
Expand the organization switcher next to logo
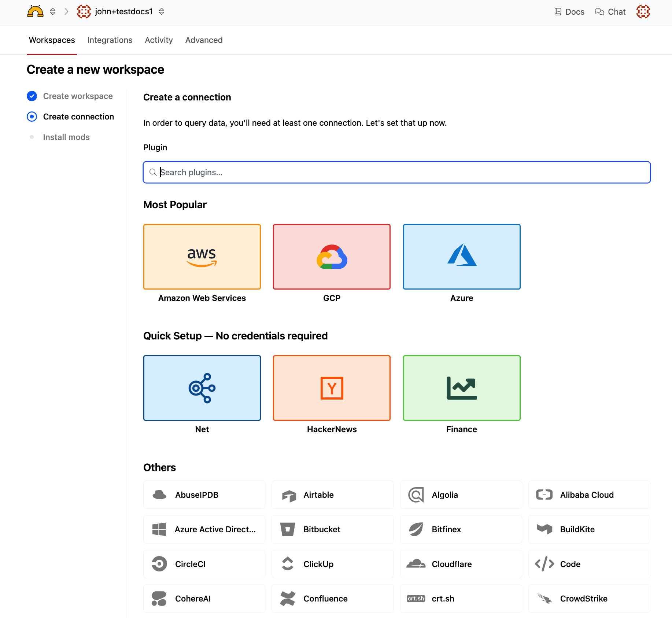point(53,12)
